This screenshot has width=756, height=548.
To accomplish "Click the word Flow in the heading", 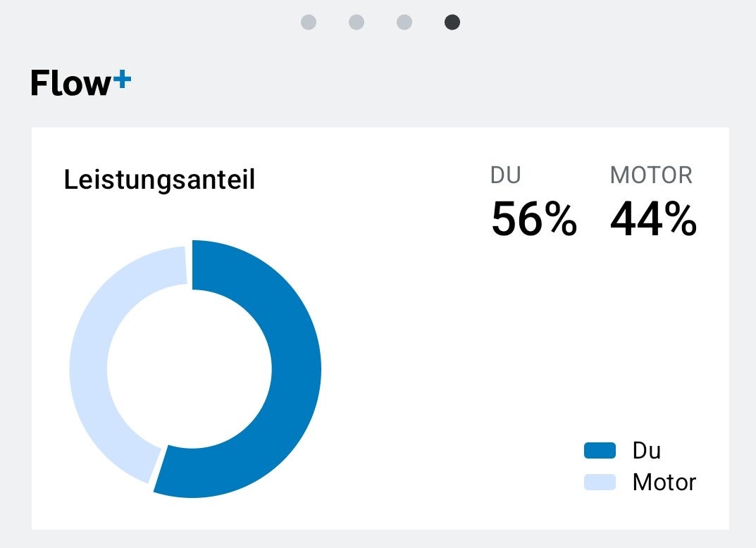I will pyautogui.click(x=70, y=84).
